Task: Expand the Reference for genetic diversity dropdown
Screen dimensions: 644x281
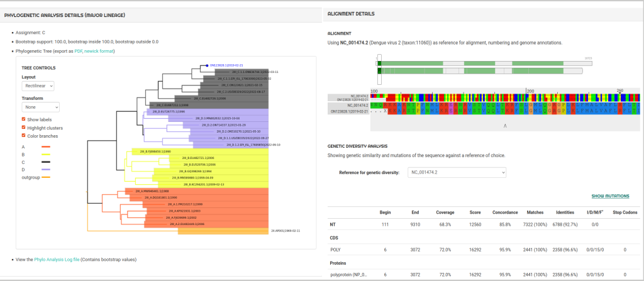Action: (x=456, y=172)
